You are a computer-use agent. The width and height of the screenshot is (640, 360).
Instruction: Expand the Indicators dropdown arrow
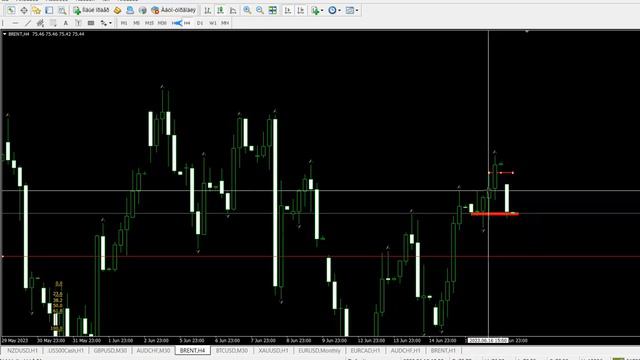322,10
